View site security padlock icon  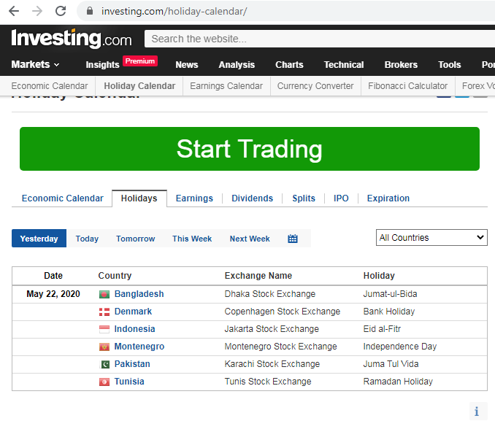[90, 12]
